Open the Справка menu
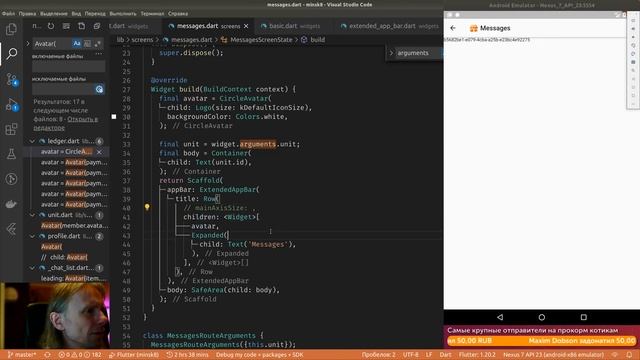Image resolution: width=640 pixels, height=360 pixels. 178,13
